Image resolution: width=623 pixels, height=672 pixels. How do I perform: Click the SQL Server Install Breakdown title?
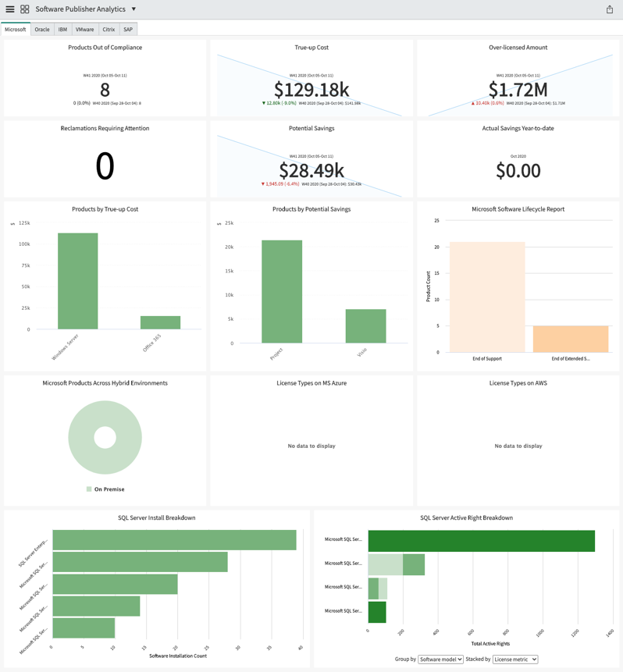coord(156,517)
